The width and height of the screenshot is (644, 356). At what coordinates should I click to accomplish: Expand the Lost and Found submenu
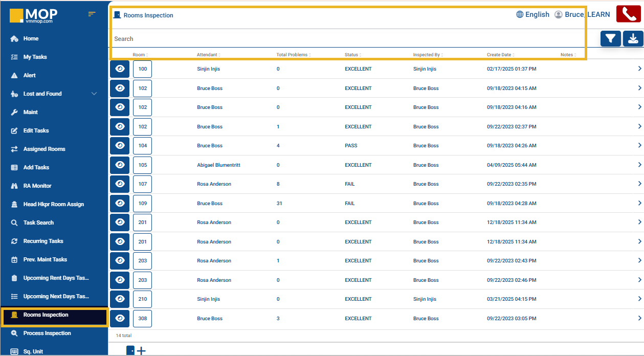point(94,94)
